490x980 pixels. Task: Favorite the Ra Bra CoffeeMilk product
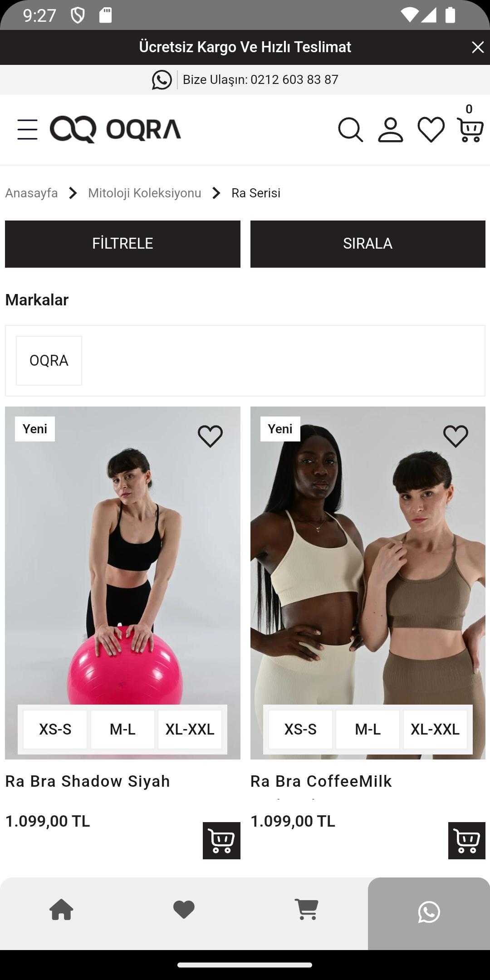tap(456, 436)
